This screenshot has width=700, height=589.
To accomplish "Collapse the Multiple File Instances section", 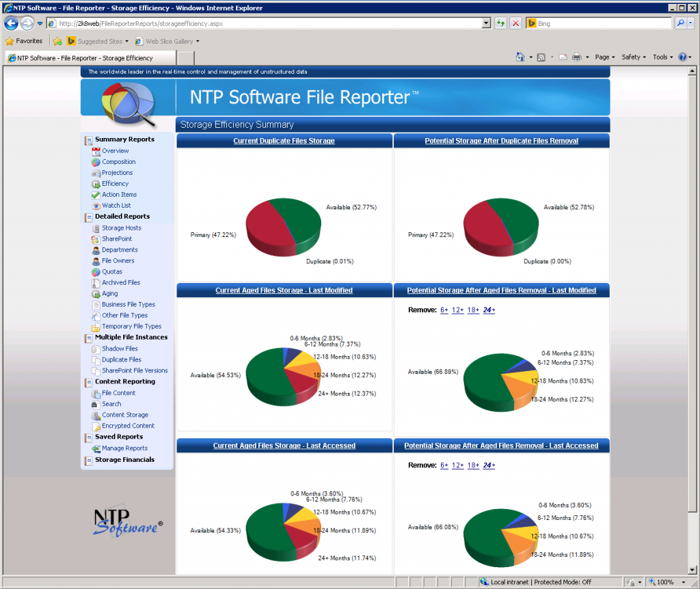I will point(88,338).
